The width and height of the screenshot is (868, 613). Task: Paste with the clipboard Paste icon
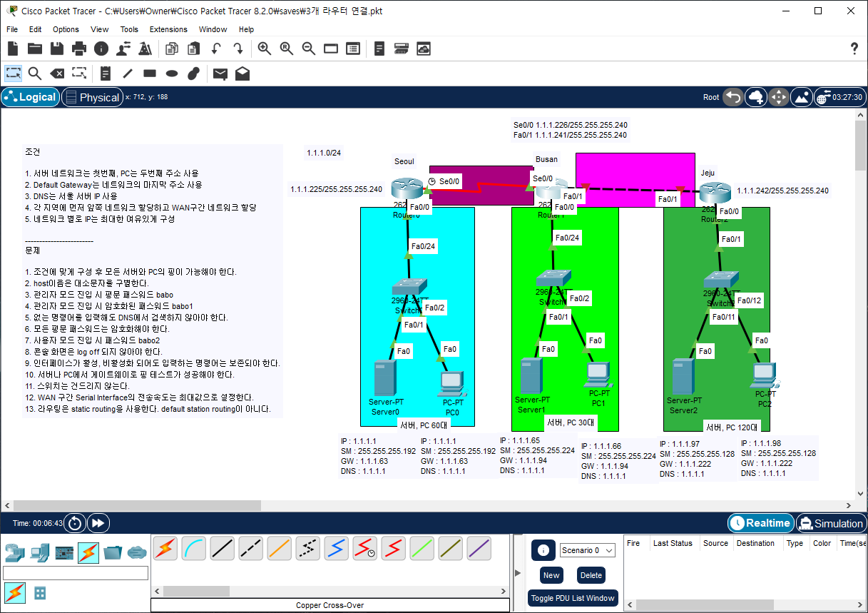(x=193, y=49)
